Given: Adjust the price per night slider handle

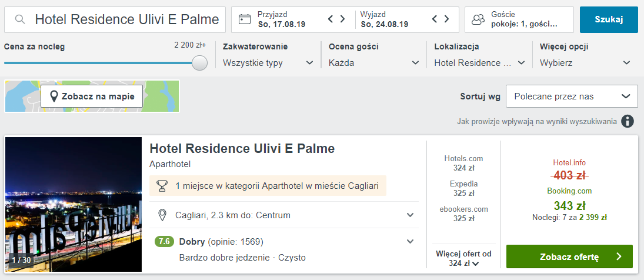Looking at the screenshot, I should pos(200,63).
